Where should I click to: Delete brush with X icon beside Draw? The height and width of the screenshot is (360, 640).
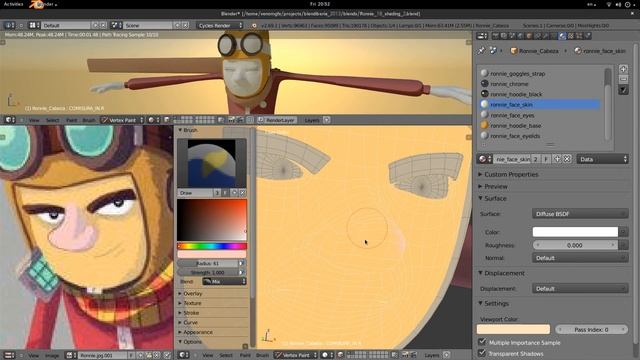click(242, 193)
